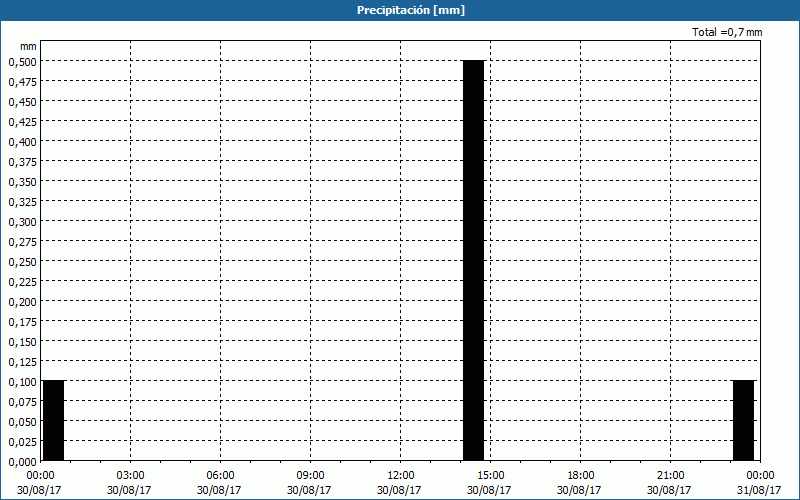
Task: Click the 18:00 time axis label
Action: (x=580, y=476)
